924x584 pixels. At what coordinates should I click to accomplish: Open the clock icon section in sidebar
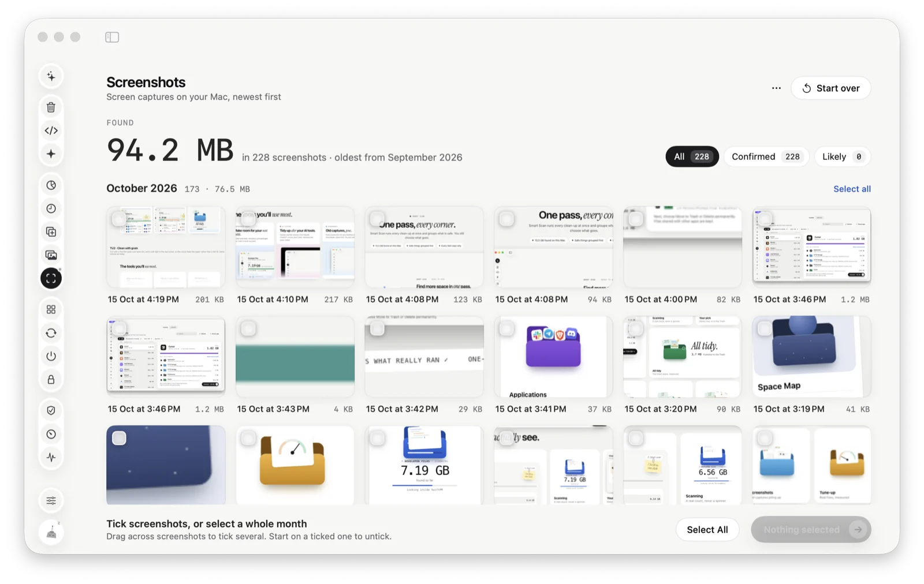(51, 208)
